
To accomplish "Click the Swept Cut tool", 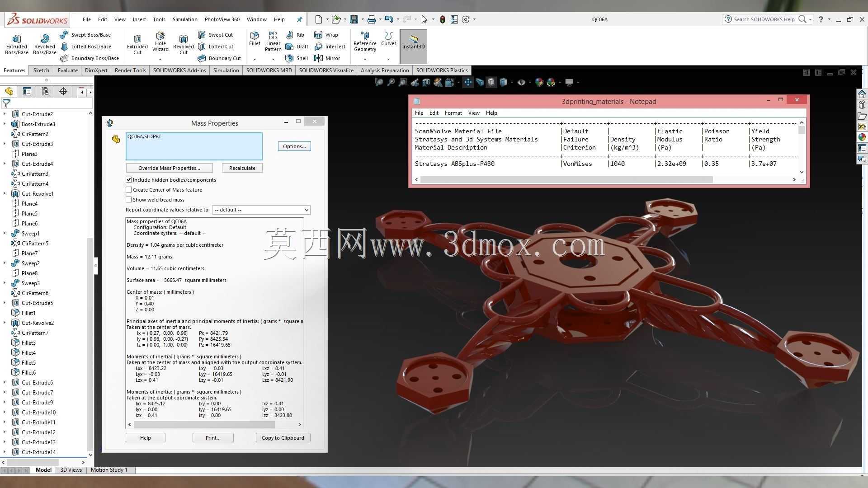I will 215,35.
